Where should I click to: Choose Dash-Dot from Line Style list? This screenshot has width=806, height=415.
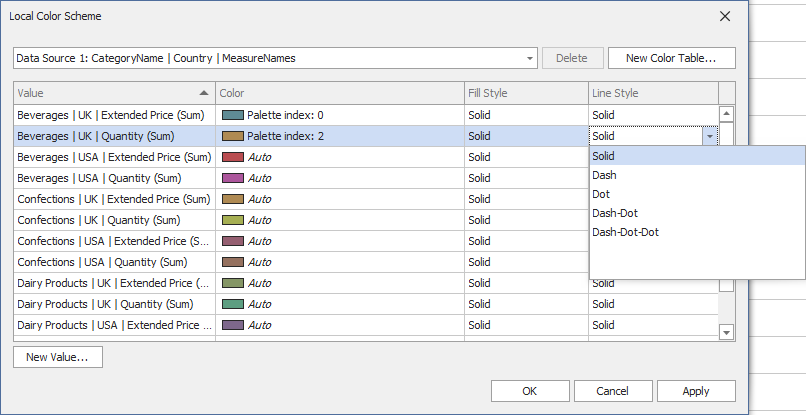(x=697, y=213)
